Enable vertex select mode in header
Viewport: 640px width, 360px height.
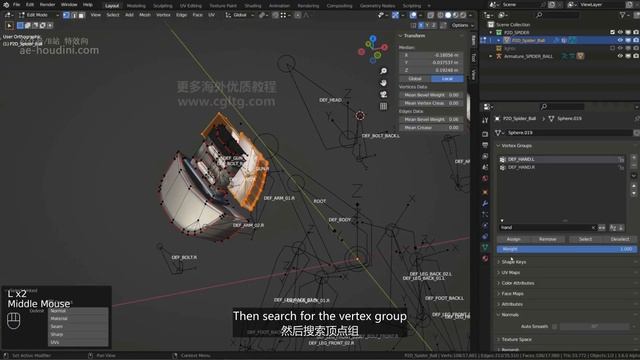66,15
